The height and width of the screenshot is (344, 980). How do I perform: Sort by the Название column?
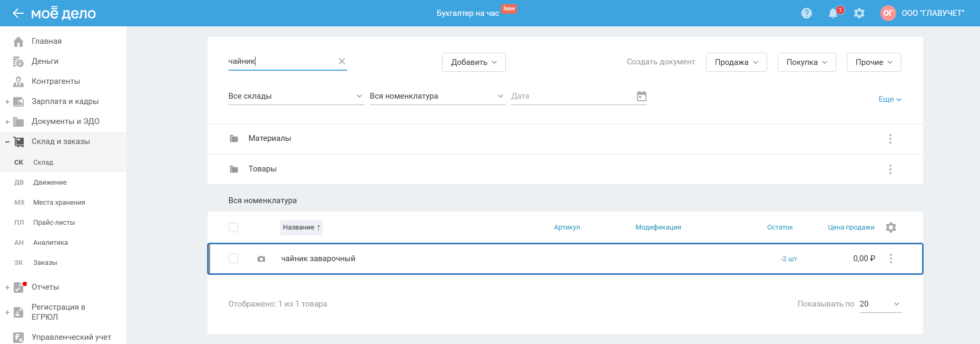point(301,227)
